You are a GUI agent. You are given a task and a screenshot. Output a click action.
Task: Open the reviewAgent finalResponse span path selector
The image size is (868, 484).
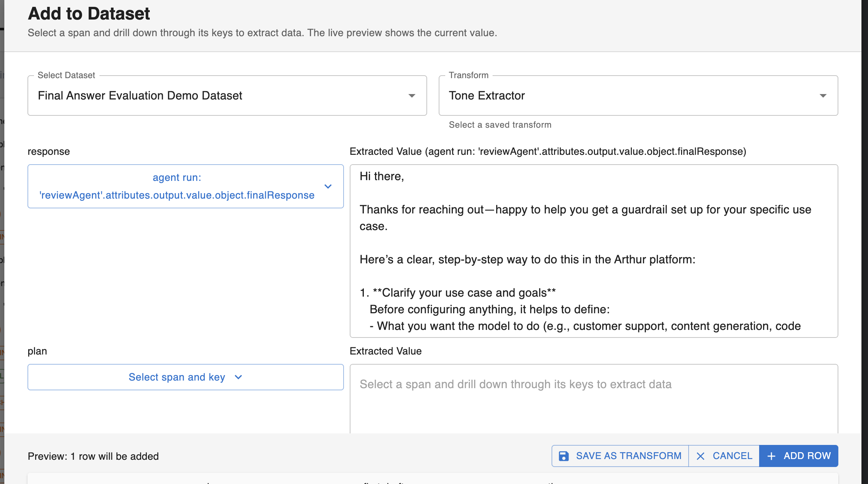(x=177, y=186)
